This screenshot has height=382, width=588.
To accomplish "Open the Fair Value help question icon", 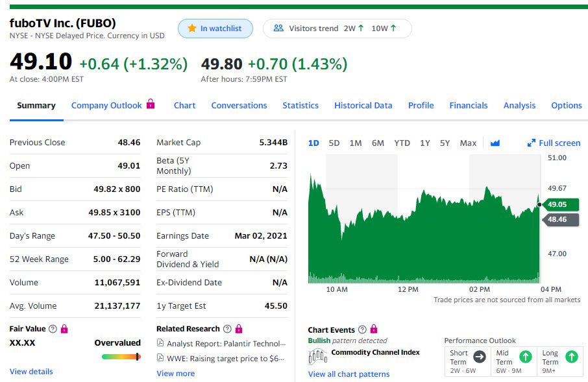I will pyautogui.click(x=53, y=329).
